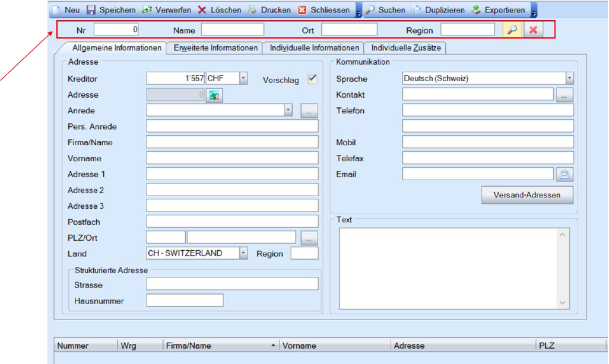The image size is (609, 364).
Task: Open address lookup icon next to Adresse
Action: click(214, 95)
